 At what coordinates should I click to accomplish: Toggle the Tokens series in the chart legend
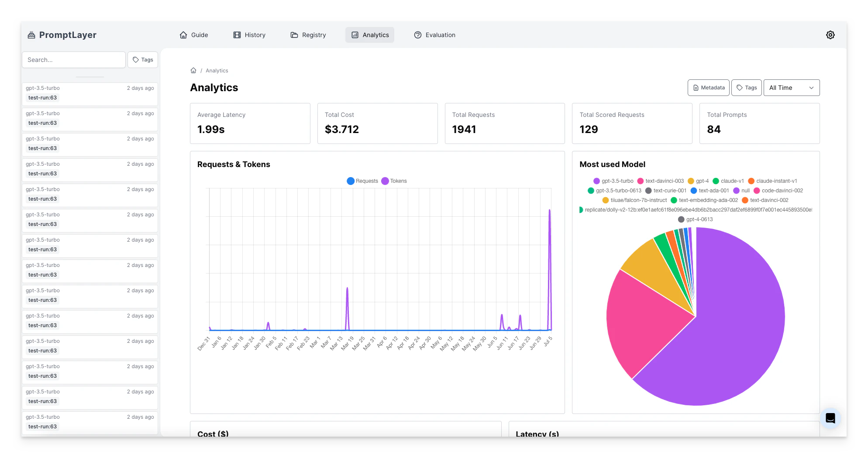(393, 181)
